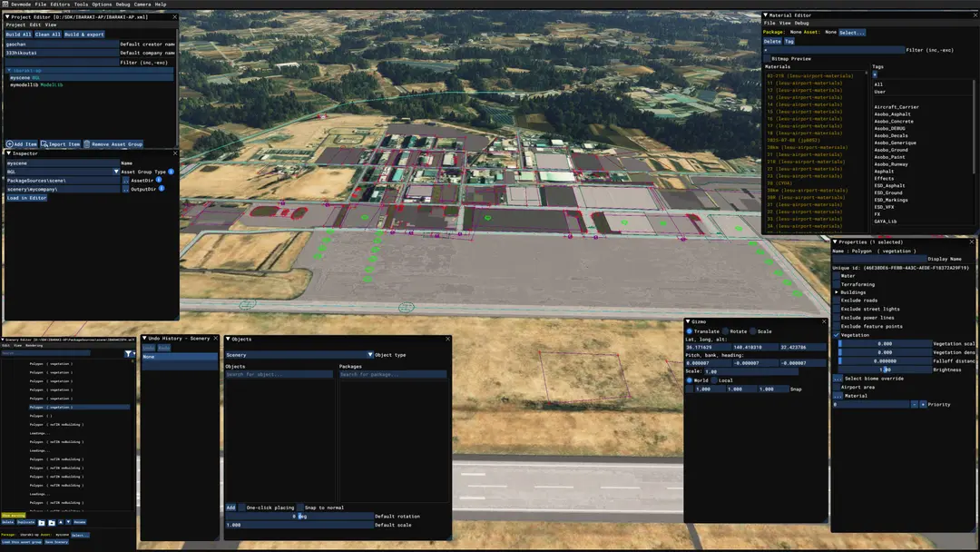Click the Devmode logo icon in top bar
980x552 pixels.
point(5,4)
